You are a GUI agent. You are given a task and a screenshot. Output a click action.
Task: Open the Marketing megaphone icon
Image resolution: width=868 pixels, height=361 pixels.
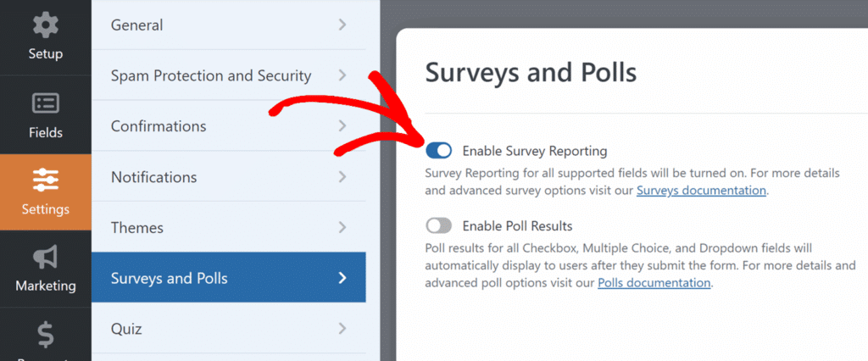point(45,258)
